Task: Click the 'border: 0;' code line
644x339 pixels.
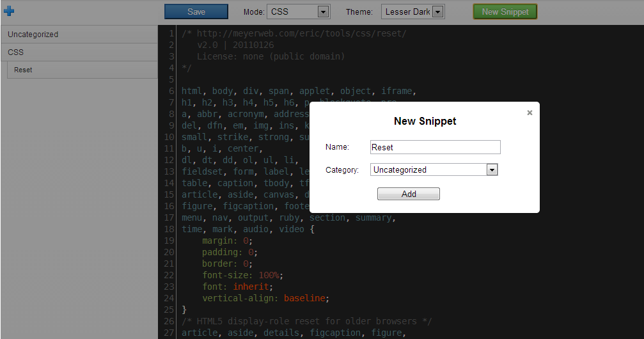Action: tap(227, 264)
